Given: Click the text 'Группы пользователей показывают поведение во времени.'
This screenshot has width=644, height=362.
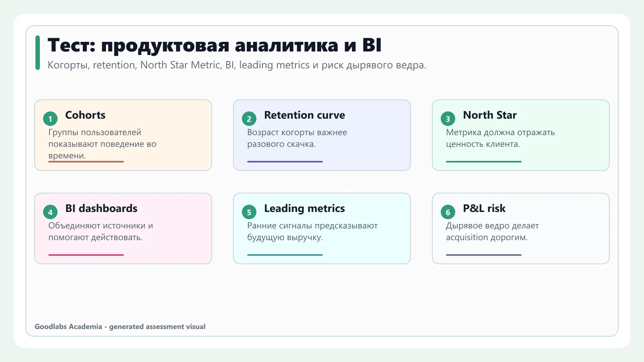Looking at the screenshot, I should (x=102, y=144).
